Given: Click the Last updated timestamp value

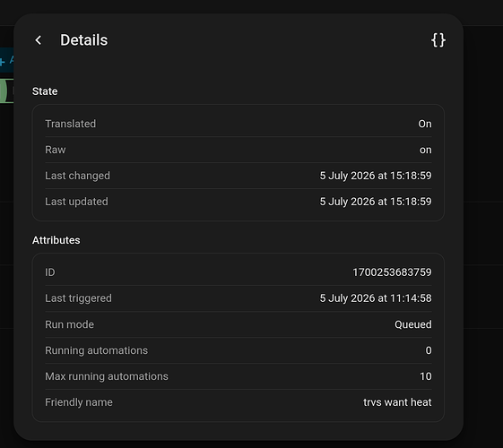Looking at the screenshot, I should coord(376,202).
